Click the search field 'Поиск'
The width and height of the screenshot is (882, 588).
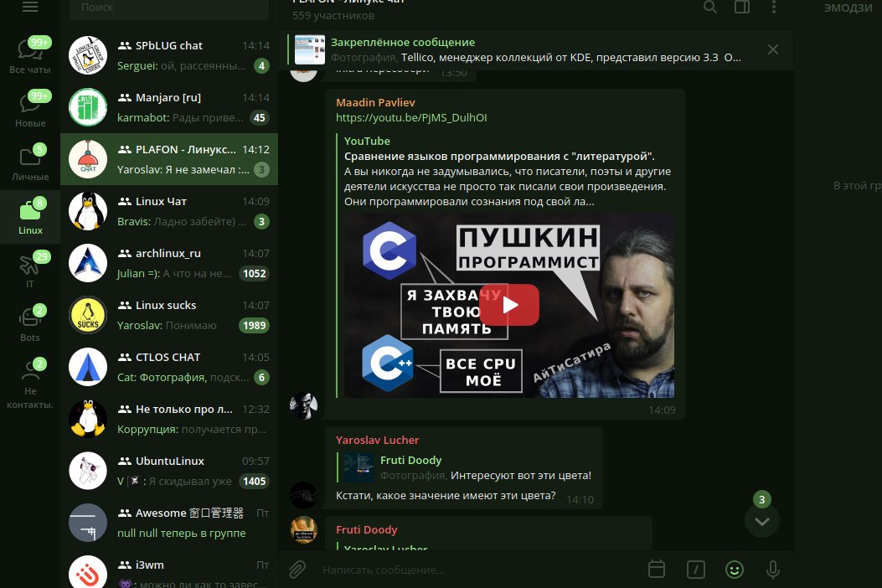[x=168, y=8]
